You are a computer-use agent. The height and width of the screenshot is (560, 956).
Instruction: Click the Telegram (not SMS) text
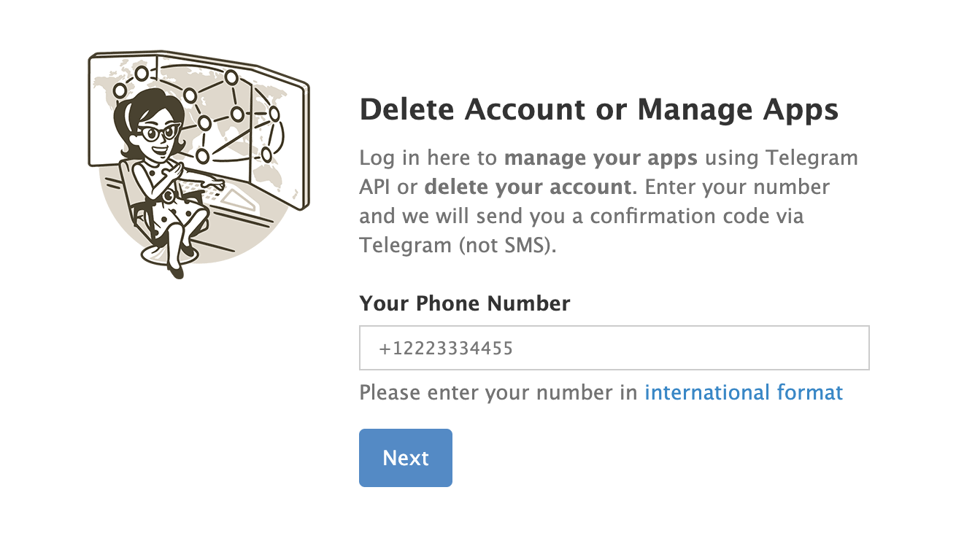(458, 245)
